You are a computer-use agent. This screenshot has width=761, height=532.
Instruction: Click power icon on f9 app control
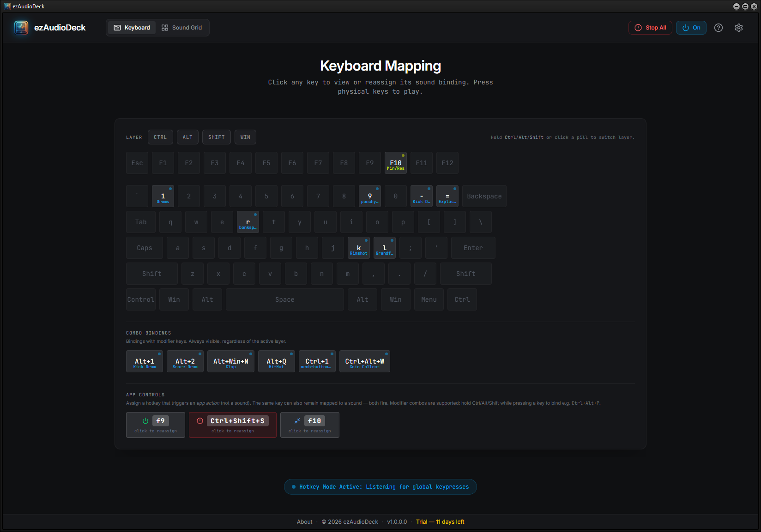click(145, 421)
